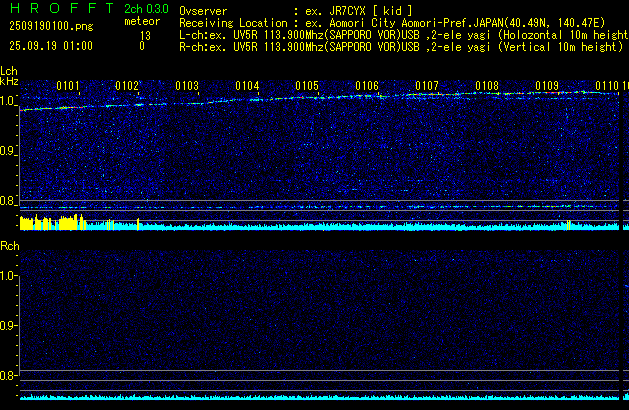Viewport: 629px width, 410px height.
Task: Click the Rch channel label
Action: 9,245
